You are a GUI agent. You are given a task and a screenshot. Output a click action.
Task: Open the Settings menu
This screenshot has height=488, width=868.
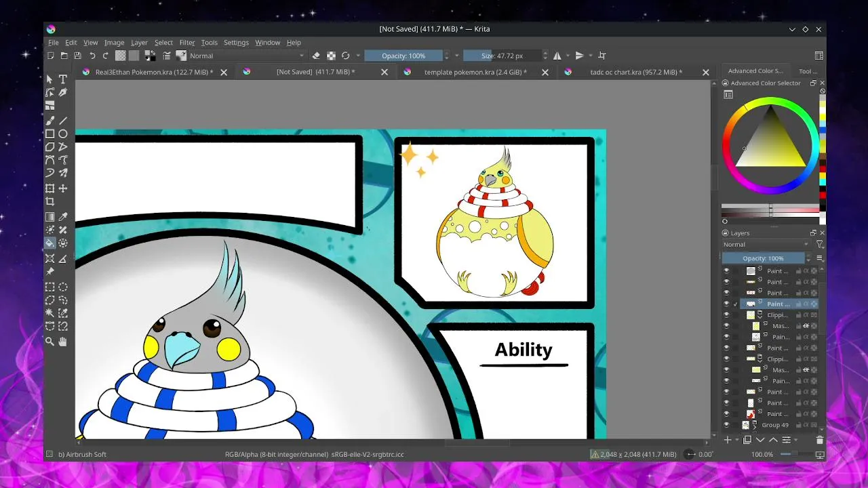point(236,42)
